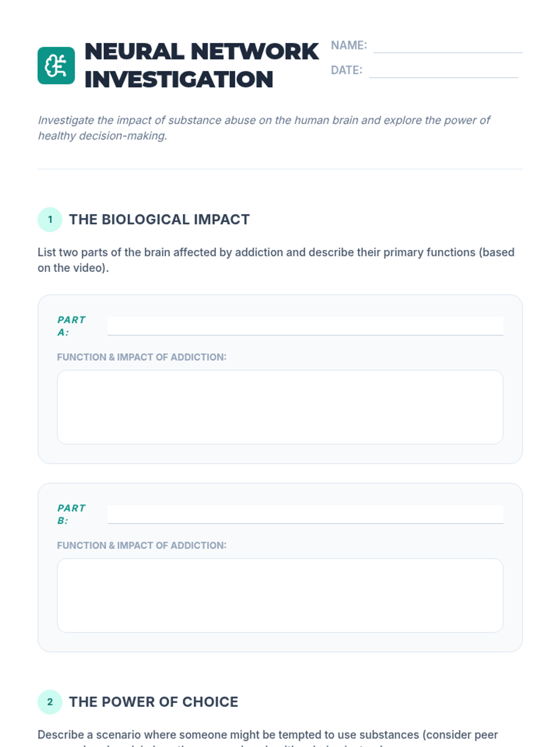Viewport: 560px width, 747px height.
Task: Click the PART B label
Action: click(x=71, y=514)
